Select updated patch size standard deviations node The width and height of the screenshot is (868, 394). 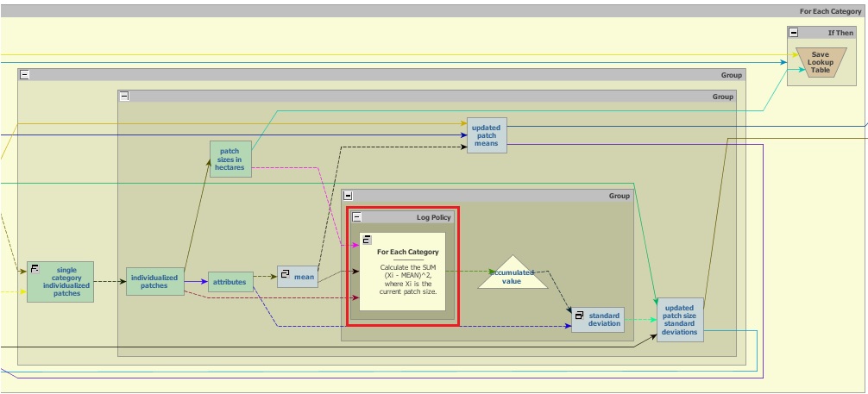tap(680, 320)
